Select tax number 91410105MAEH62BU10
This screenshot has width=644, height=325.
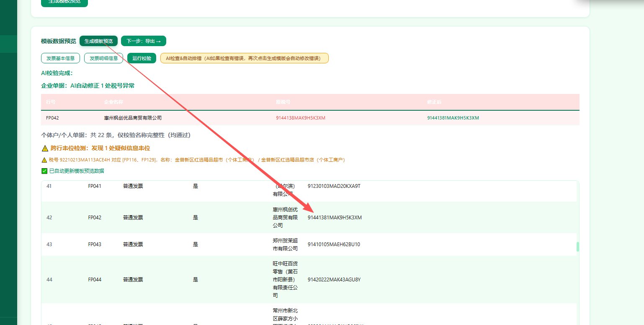(x=334, y=244)
